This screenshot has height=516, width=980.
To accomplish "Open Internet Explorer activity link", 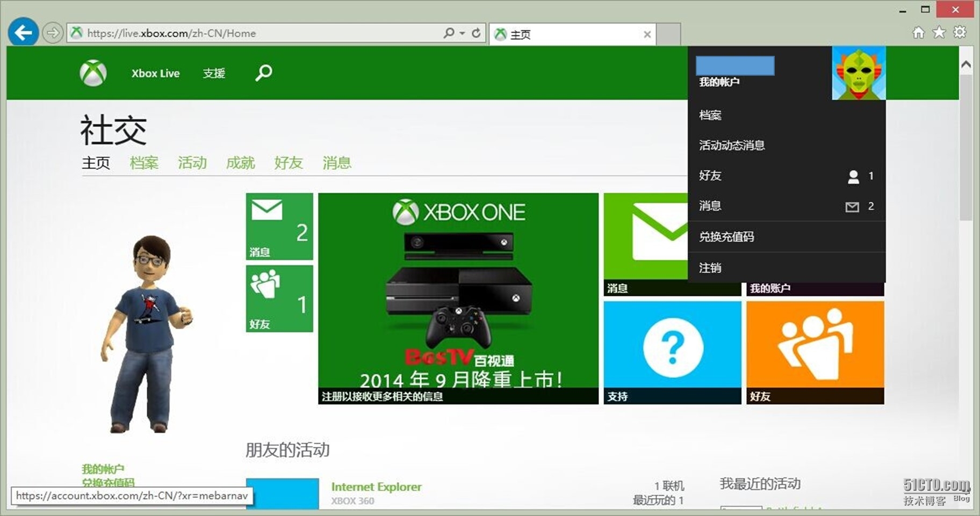I will 376,487.
